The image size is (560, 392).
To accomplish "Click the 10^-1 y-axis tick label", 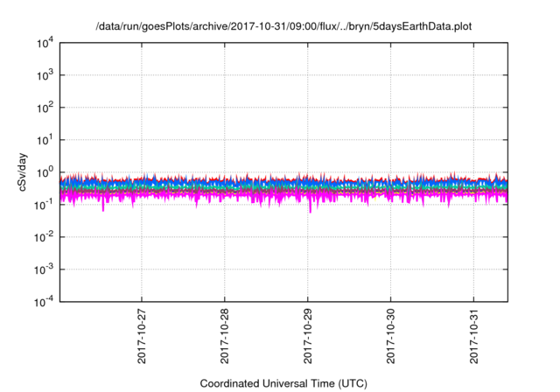I will click(44, 205).
